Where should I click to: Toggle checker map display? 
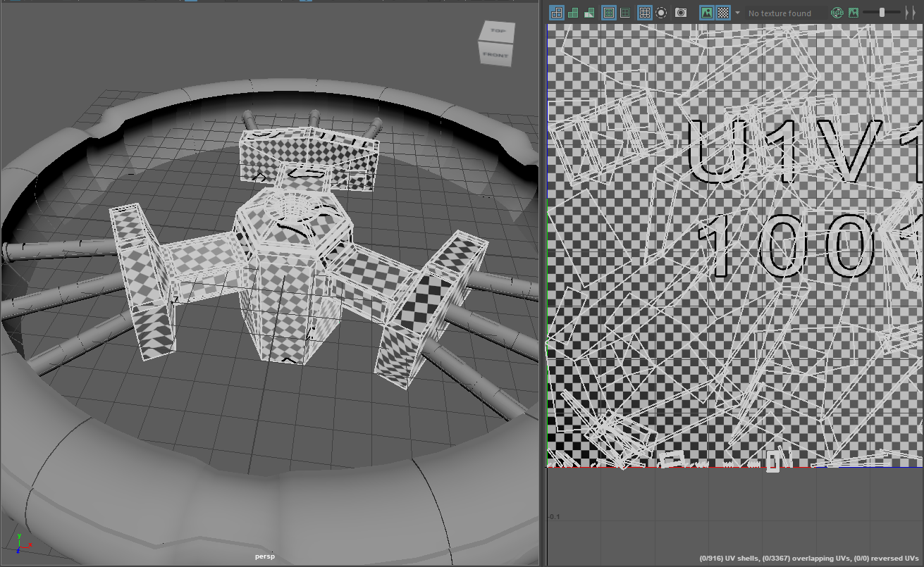click(723, 13)
